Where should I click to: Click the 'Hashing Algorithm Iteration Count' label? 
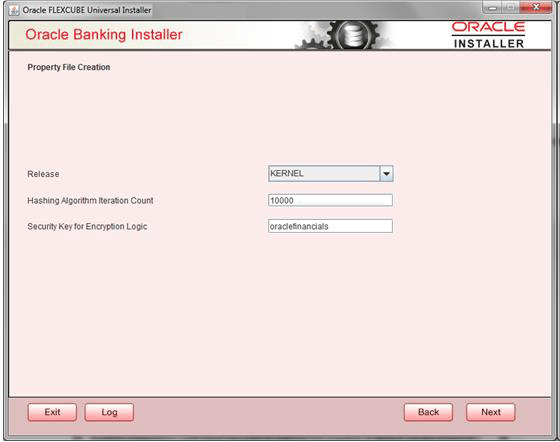(90, 201)
